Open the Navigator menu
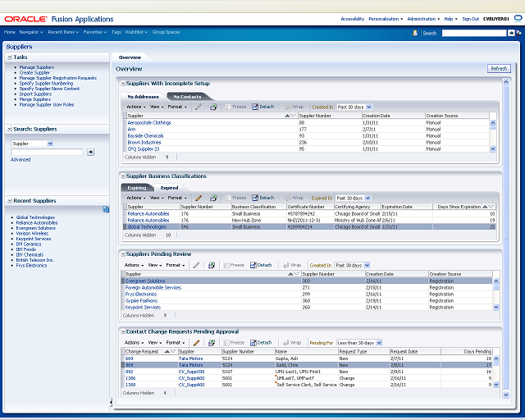Viewport: 525px width, 420px height. tap(31, 32)
